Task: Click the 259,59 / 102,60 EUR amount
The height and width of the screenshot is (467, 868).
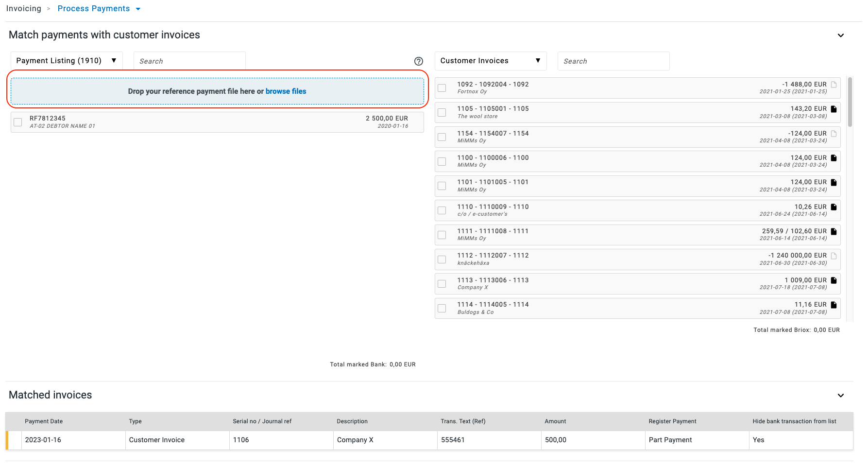Action: 794,231
